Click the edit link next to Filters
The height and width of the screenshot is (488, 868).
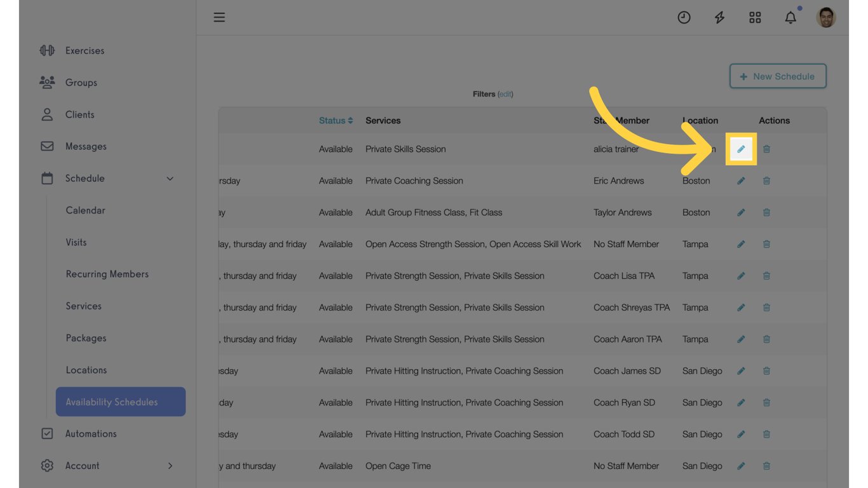pyautogui.click(x=505, y=94)
